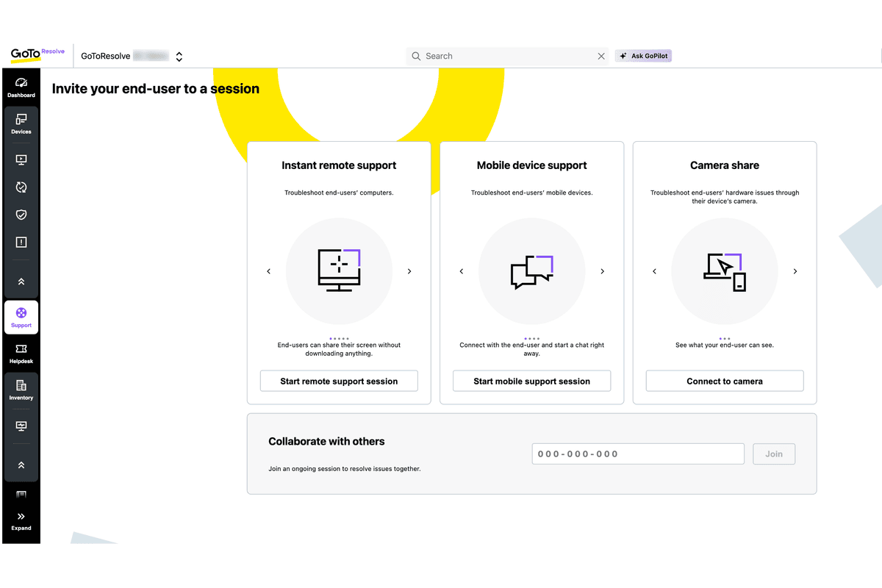The width and height of the screenshot is (882, 588).
Task: Click the exclamation mark alert sidebar icon
Action: (21, 242)
